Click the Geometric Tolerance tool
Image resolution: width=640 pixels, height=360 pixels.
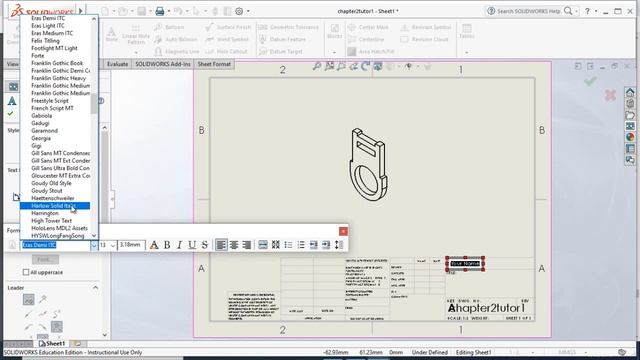288,27
